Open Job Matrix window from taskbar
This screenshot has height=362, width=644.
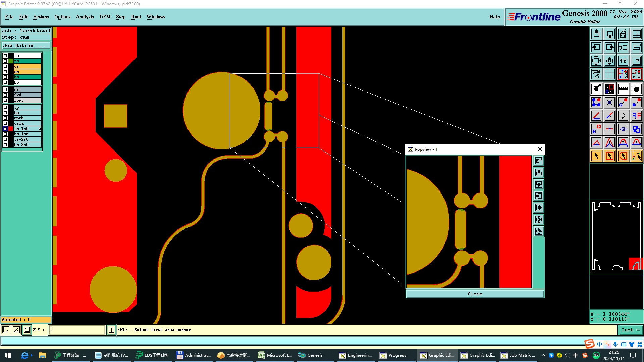(518, 355)
